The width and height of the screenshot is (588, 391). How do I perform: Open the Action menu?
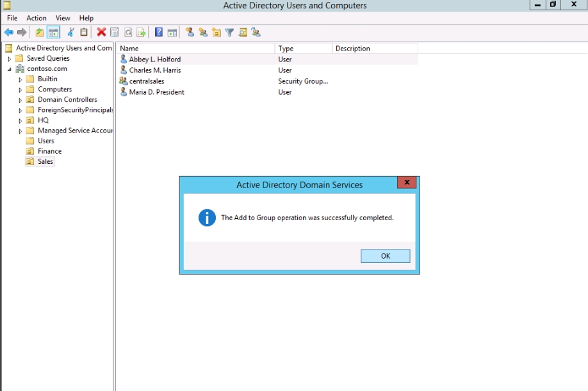point(37,18)
